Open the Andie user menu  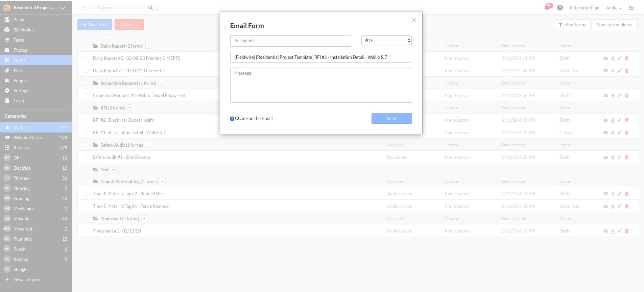point(614,8)
